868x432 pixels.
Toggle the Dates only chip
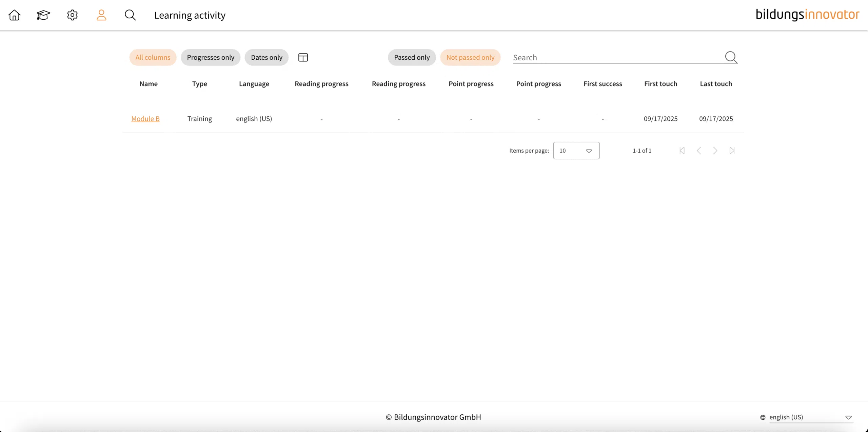click(x=267, y=57)
